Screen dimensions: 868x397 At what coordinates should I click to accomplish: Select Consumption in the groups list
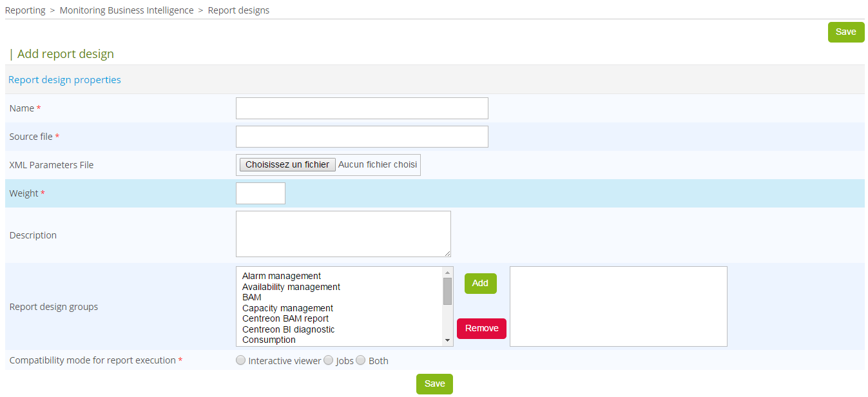click(269, 340)
